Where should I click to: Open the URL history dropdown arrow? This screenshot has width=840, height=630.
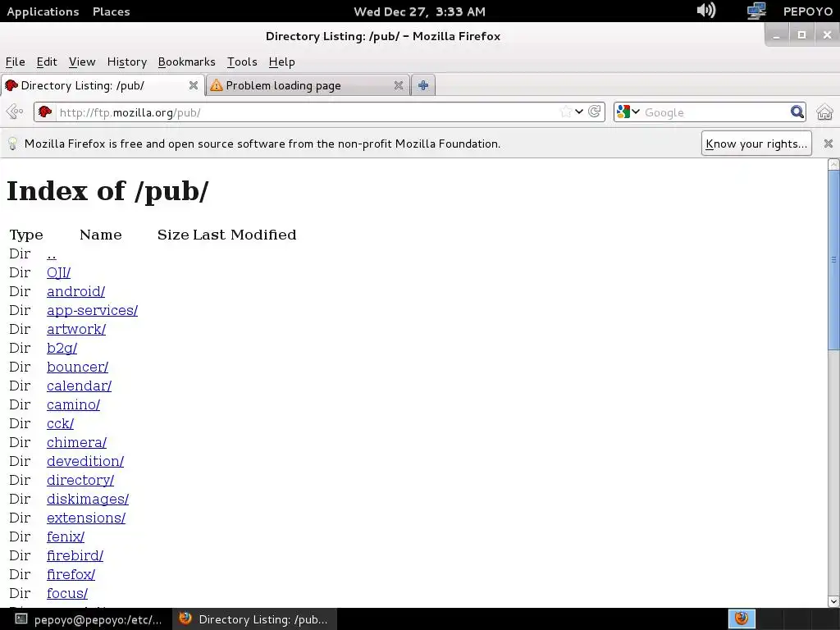coord(579,112)
